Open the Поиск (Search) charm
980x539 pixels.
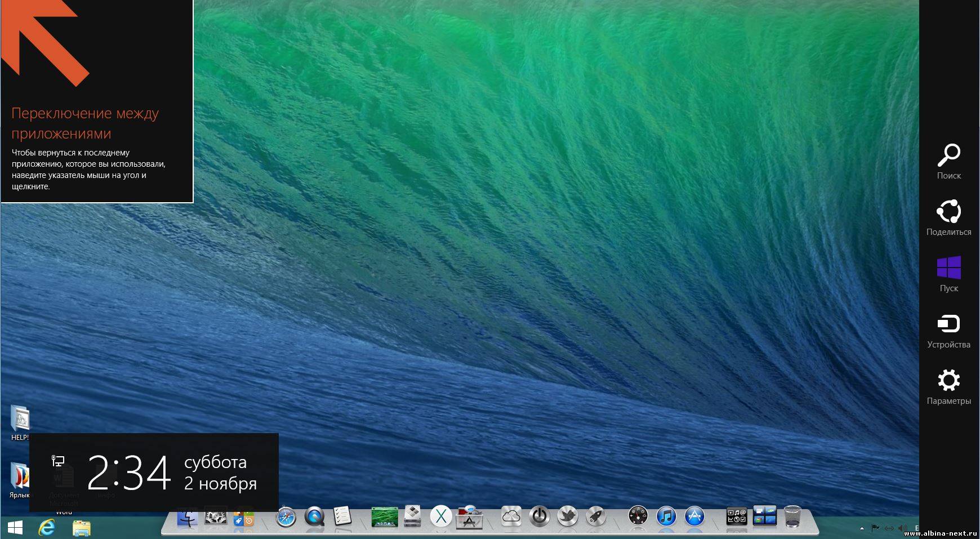point(948,162)
